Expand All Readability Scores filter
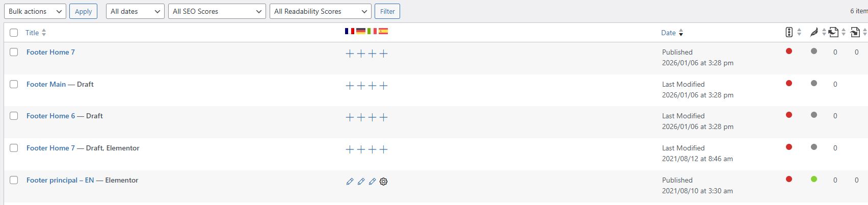868x205 pixels. point(320,11)
